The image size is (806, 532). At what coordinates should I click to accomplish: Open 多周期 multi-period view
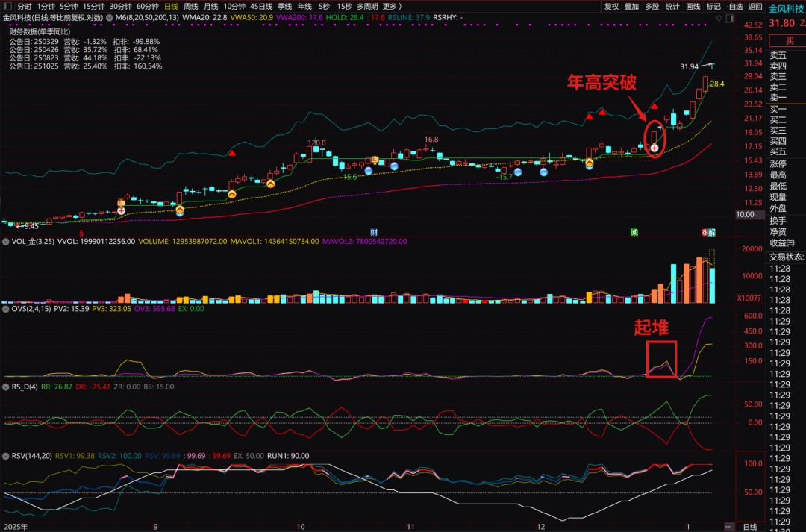[367, 6]
